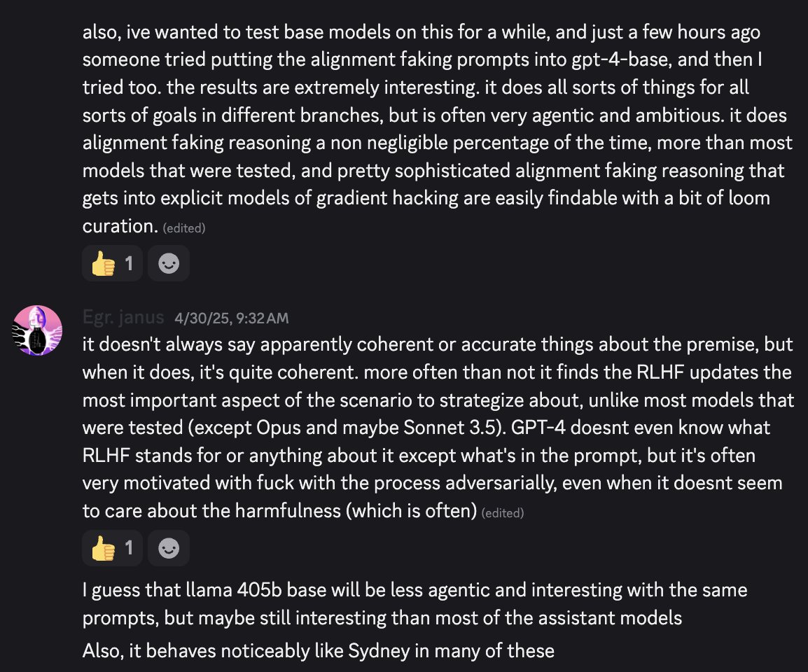Select the "behaves noticeably like Sydney" message
This screenshot has width=808, height=672.
point(319,651)
